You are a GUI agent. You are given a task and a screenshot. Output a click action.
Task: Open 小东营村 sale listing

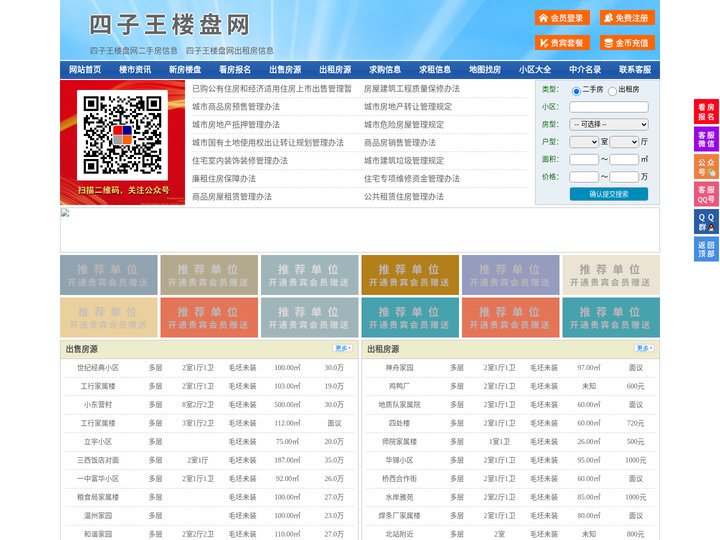(98, 405)
